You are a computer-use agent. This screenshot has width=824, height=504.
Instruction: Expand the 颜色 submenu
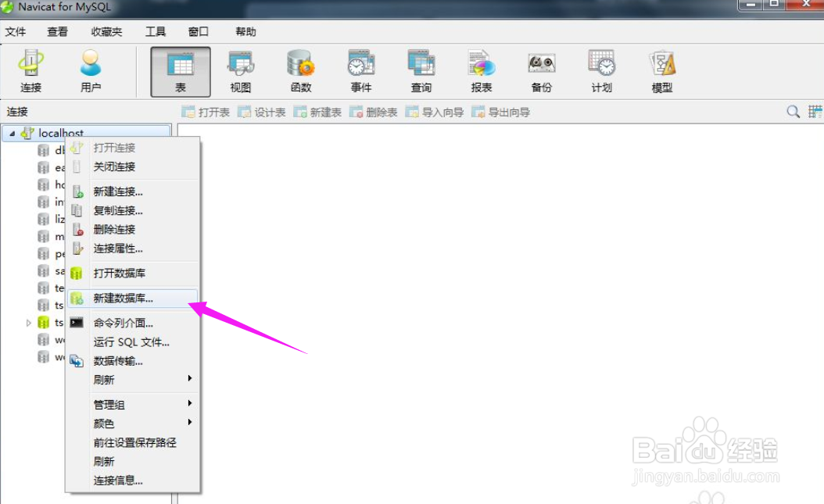pos(133,424)
